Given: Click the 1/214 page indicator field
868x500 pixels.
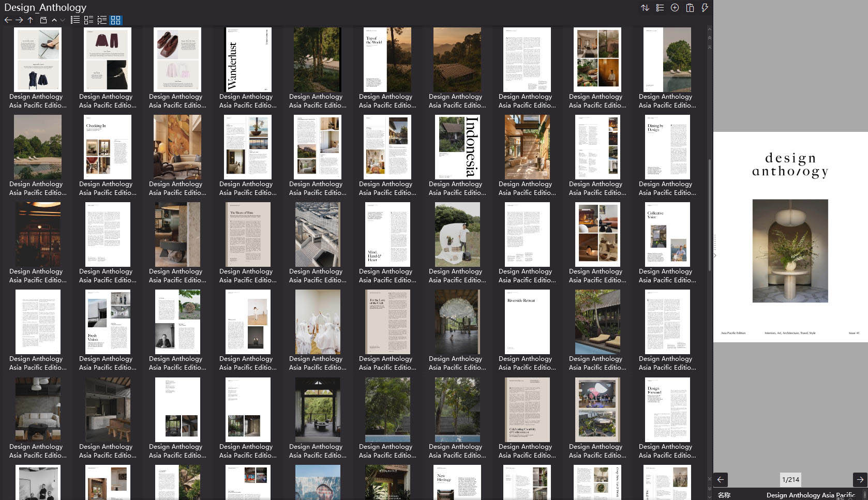Looking at the screenshot, I should (791, 480).
